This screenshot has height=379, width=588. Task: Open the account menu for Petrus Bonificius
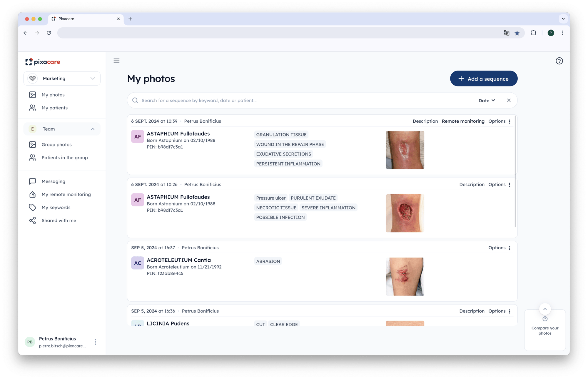pos(95,342)
